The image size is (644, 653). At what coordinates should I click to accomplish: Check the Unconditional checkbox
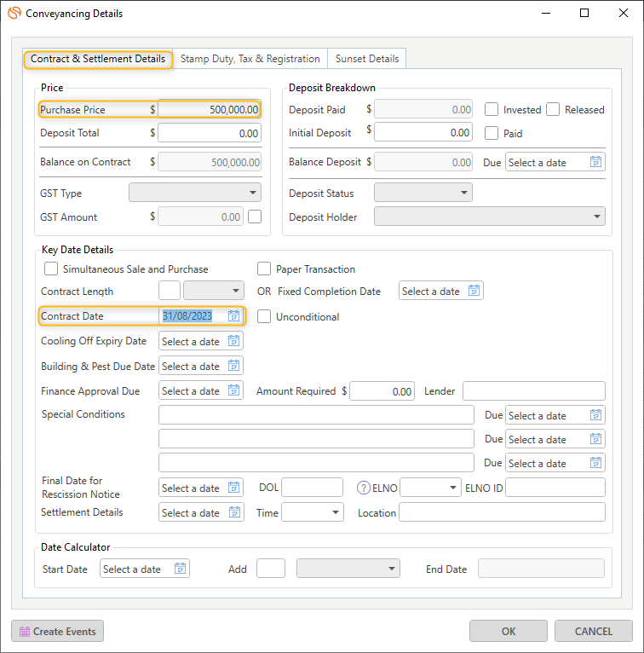pos(264,316)
